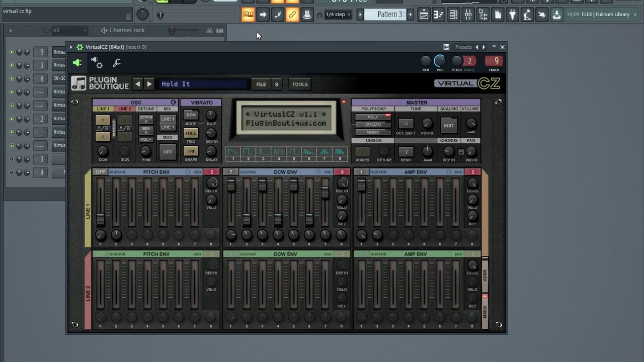Toggle vibrato FREE trigger button
The width and height of the screenshot is (644, 362).
pos(191,133)
